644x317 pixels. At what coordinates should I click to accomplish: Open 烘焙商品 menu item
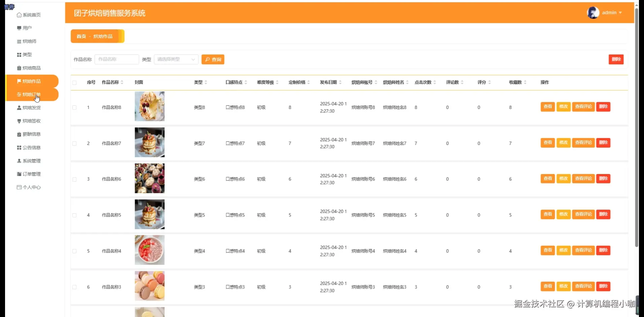pyautogui.click(x=32, y=68)
